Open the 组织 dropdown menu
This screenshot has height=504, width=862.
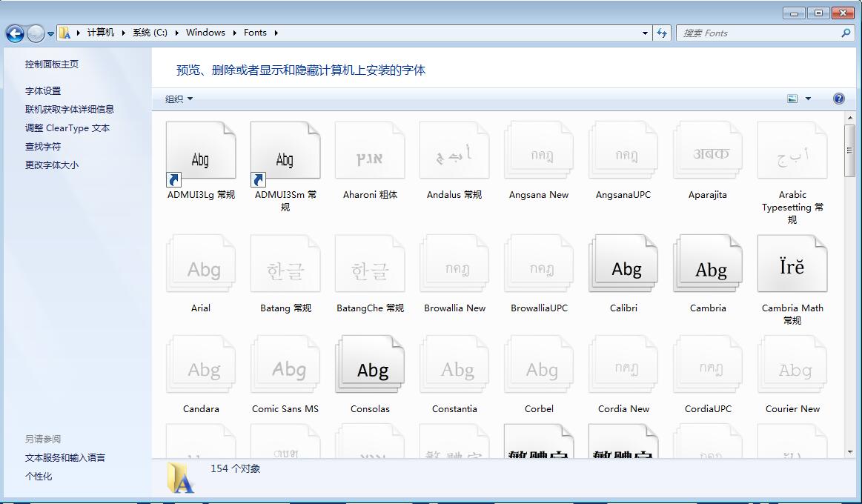click(x=179, y=99)
